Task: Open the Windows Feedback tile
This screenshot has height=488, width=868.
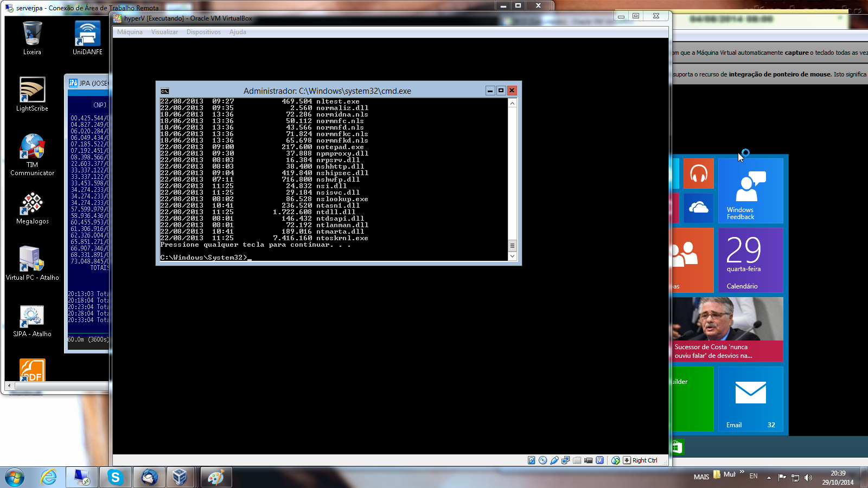Action: point(751,190)
